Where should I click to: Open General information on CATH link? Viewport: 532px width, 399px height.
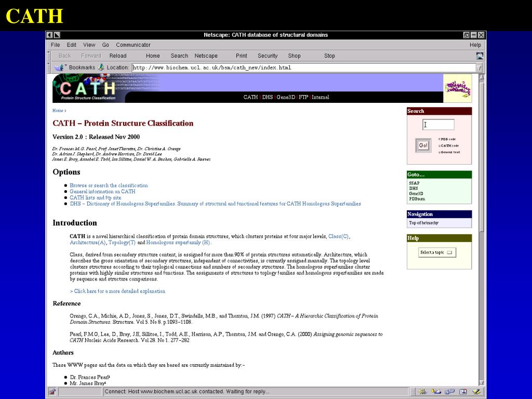pos(102,191)
